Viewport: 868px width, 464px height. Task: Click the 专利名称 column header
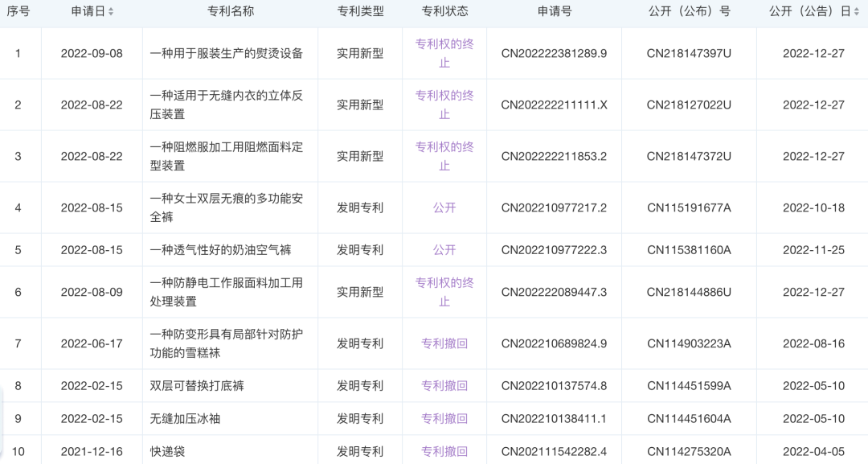pos(231,11)
